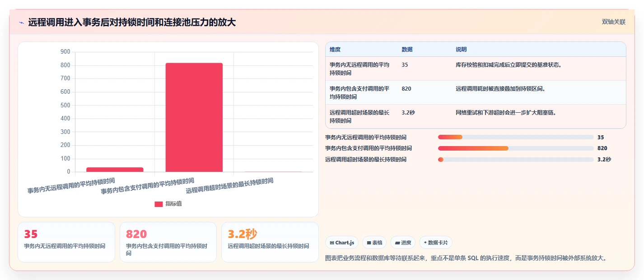644x280 pixels.
Task: Open the stat card showing 820
Action: point(168,242)
